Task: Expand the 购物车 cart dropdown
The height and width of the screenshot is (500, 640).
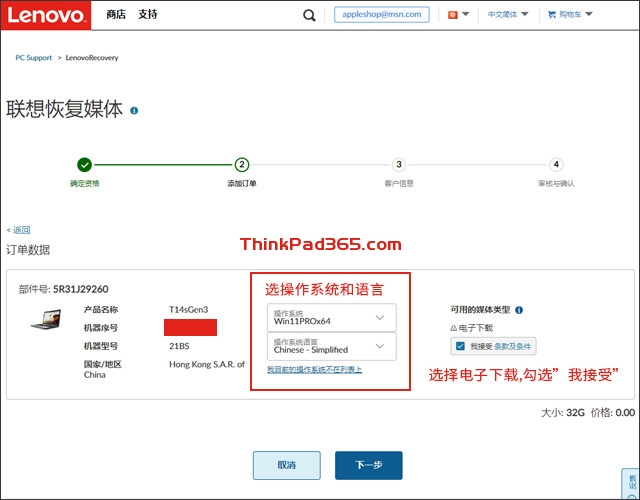Action: point(588,14)
